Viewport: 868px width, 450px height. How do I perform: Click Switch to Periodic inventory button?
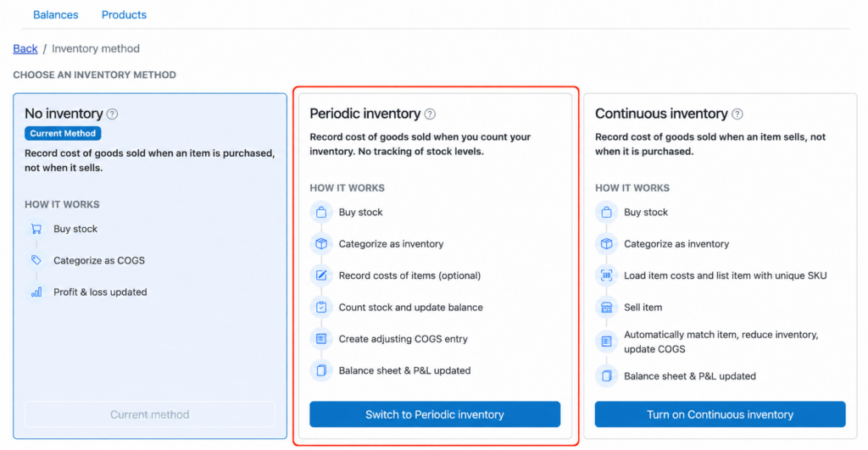(435, 414)
